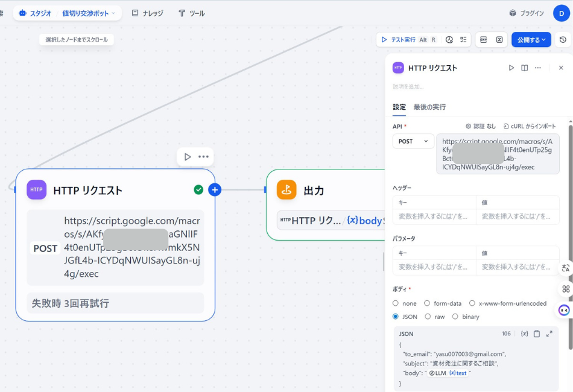Select the raw body option

(428, 317)
